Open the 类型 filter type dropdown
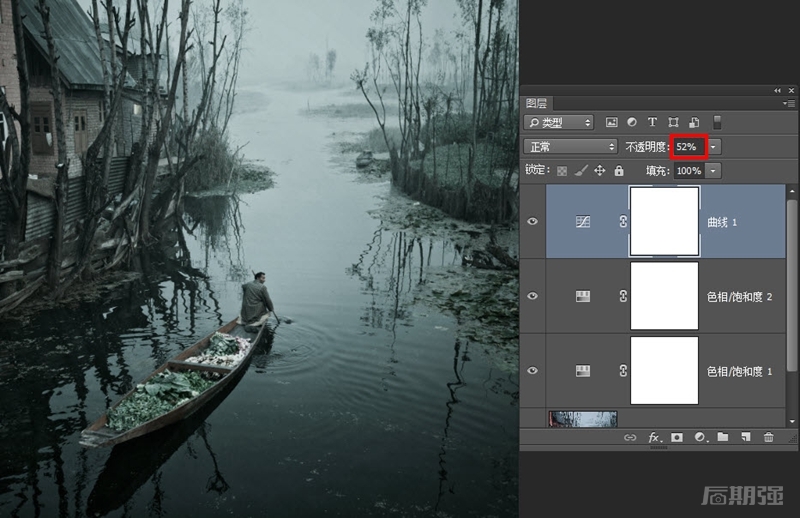 [x=559, y=122]
